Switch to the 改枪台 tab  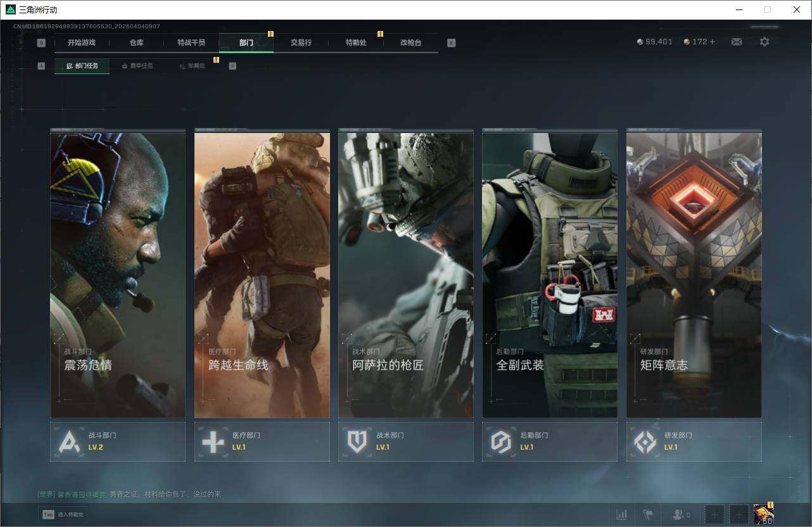pyautogui.click(x=410, y=42)
